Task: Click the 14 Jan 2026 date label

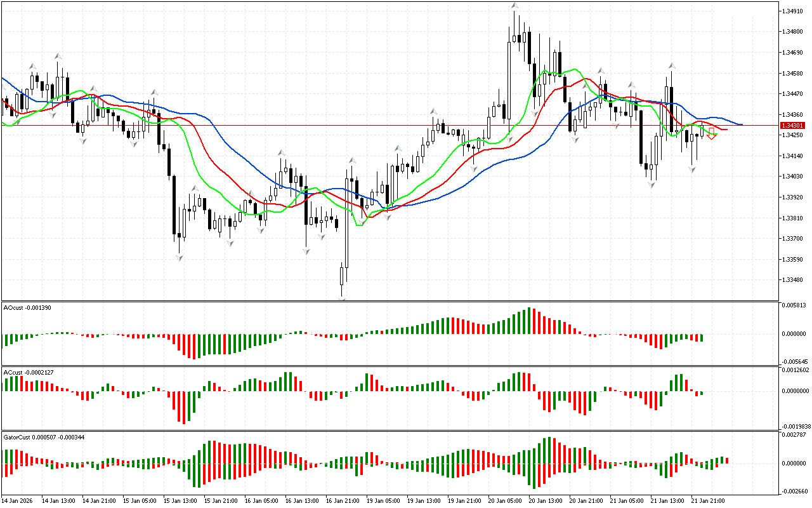Action: [x=17, y=501]
